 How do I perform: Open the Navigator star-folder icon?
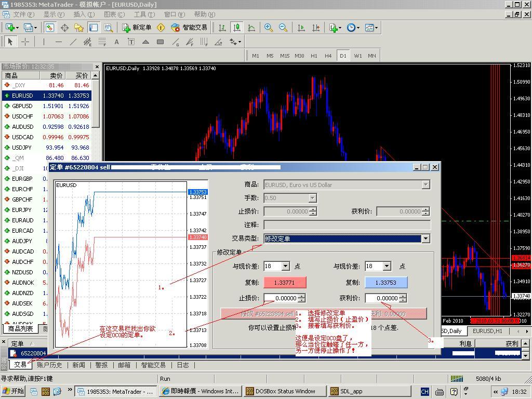pyautogui.click(x=79, y=28)
